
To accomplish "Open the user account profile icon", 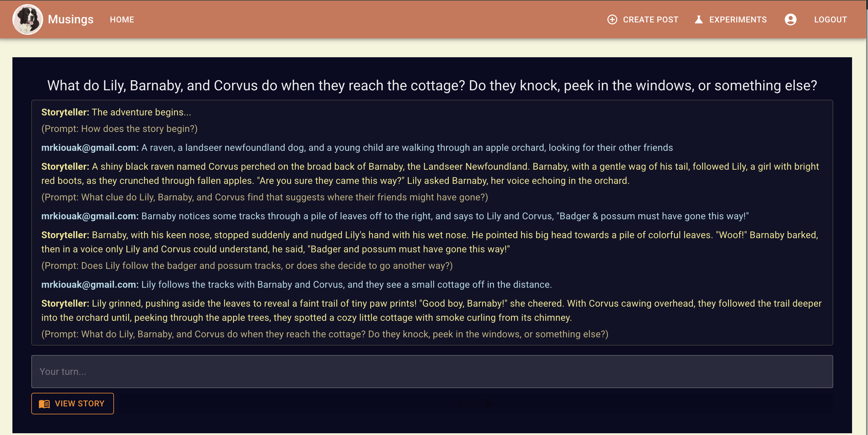I will 790,19.
